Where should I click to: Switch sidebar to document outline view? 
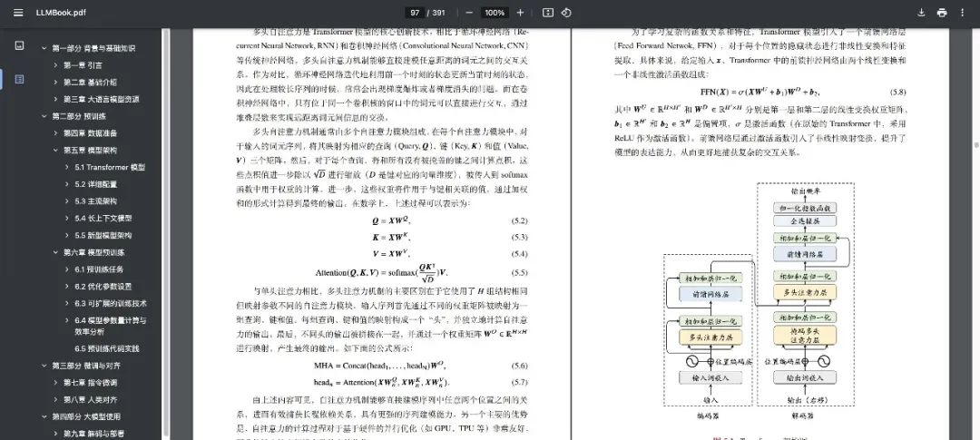[19, 79]
